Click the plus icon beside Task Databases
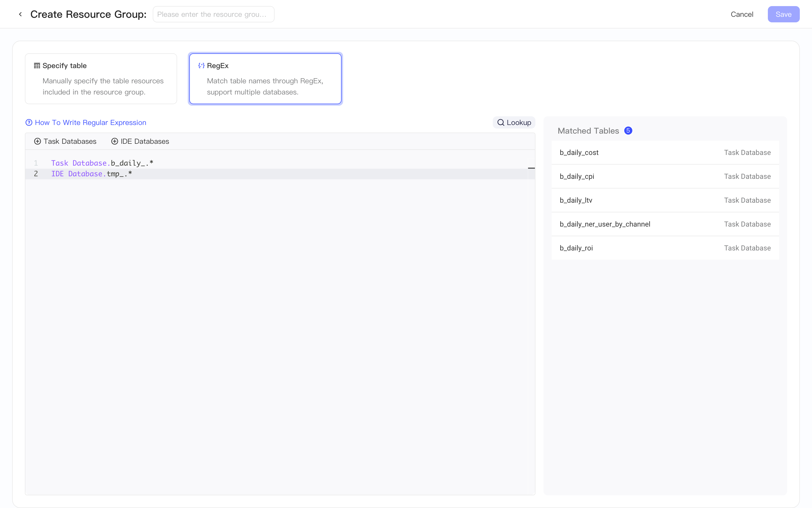 (38, 141)
